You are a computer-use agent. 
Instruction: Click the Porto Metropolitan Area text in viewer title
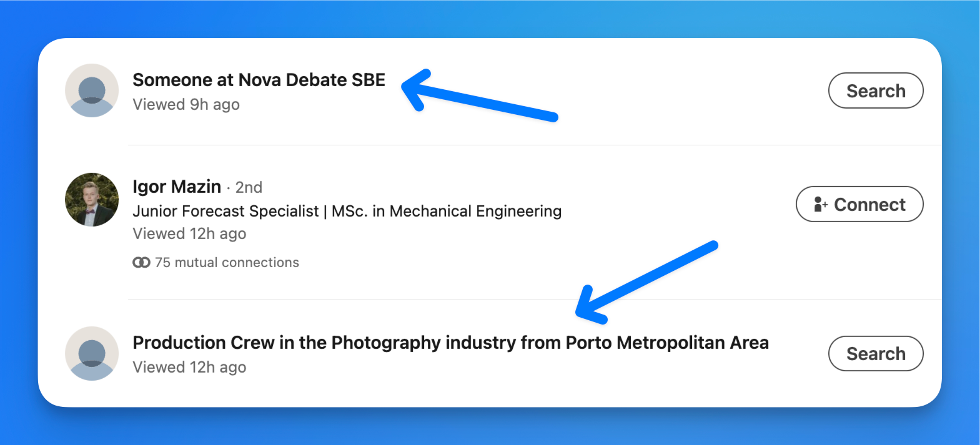coord(667,343)
